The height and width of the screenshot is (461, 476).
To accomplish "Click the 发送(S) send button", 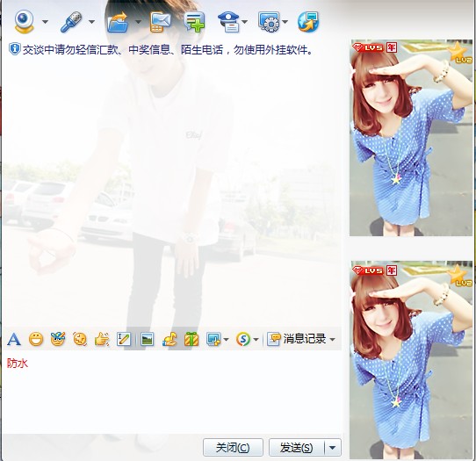I will 296,447.
